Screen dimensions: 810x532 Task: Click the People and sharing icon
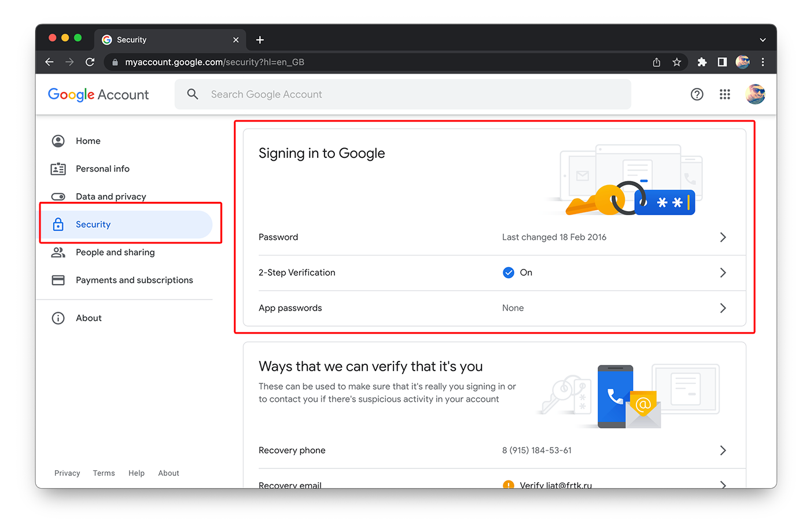point(58,252)
